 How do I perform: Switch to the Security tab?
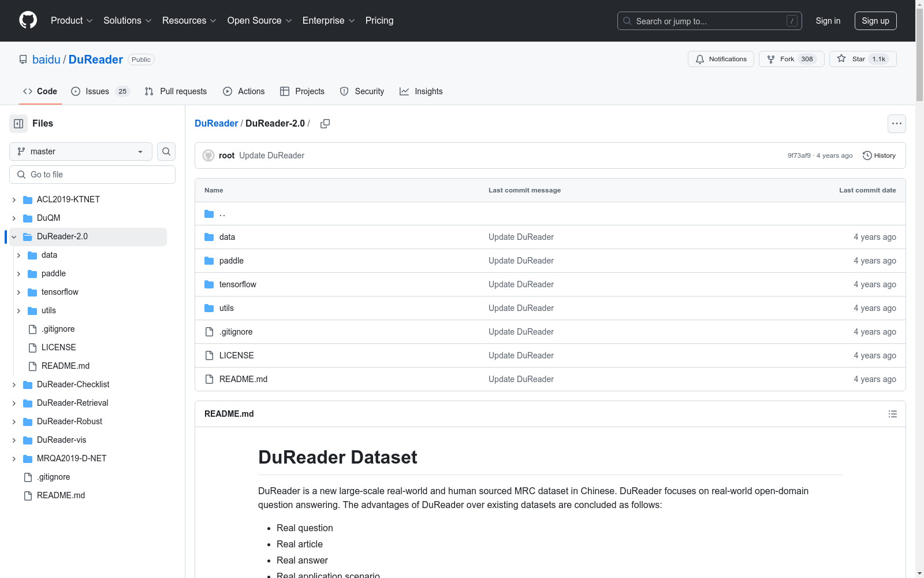362,91
